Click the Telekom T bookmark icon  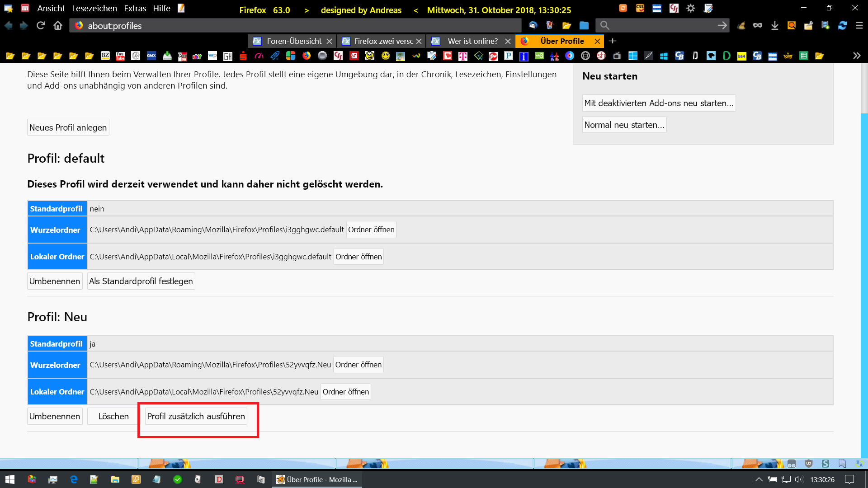pos(462,56)
